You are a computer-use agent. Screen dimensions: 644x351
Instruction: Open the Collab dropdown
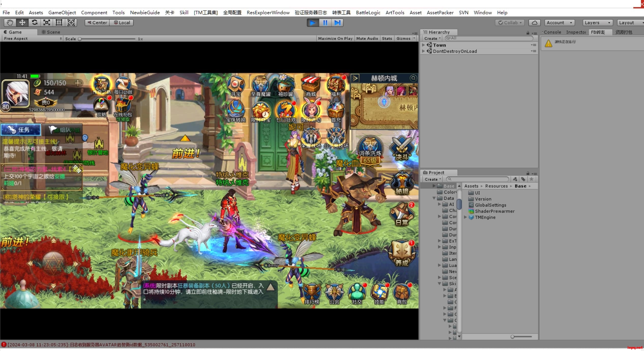click(x=510, y=23)
